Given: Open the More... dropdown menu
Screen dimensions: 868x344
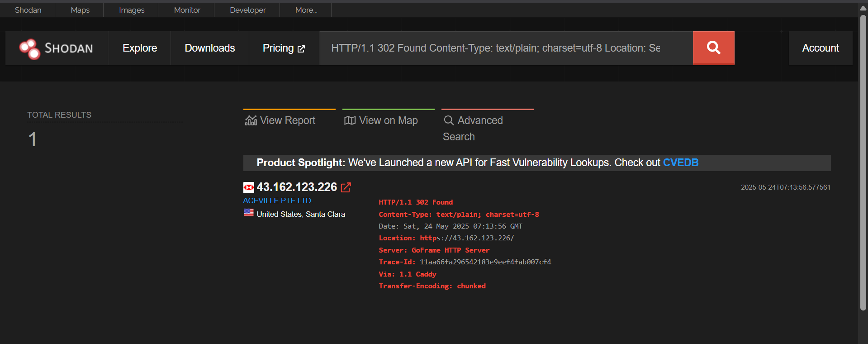Looking at the screenshot, I should pos(306,10).
